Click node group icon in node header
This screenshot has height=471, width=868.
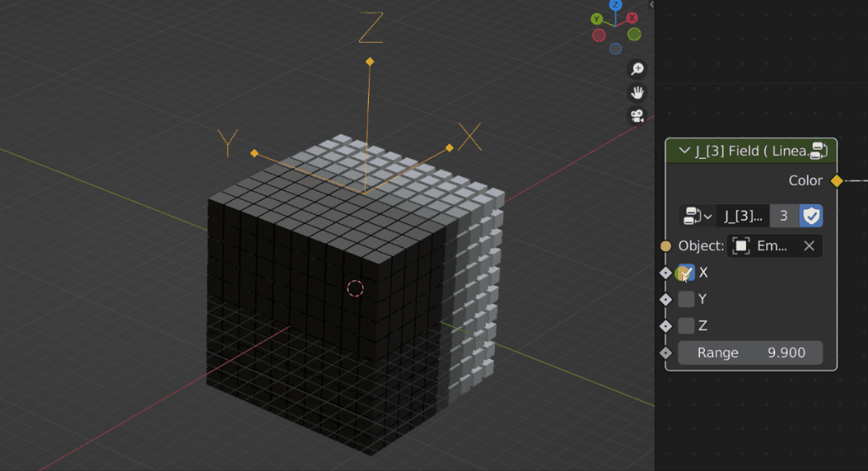click(x=818, y=151)
